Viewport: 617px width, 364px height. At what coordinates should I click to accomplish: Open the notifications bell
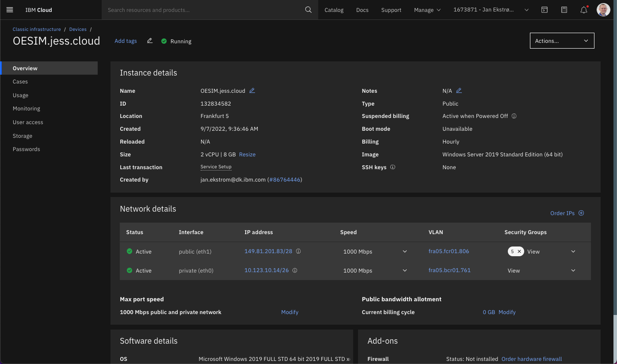(584, 10)
